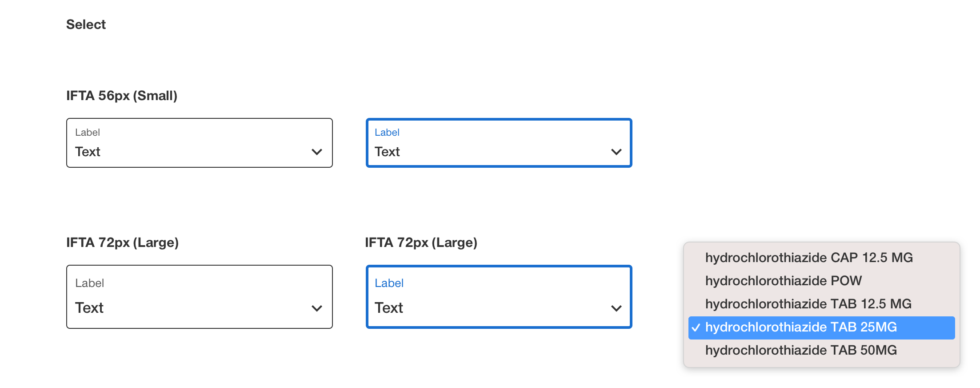
Task: Choose hydrochlorothiazide TAB 50MG from list
Action: (x=801, y=350)
